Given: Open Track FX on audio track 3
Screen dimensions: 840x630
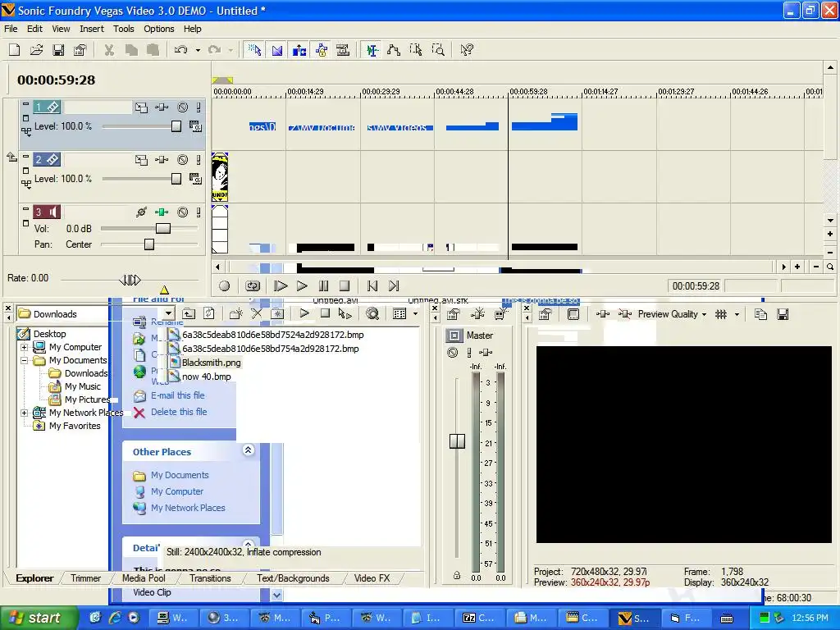Looking at the screenshot, I should [x=162, y=212].
